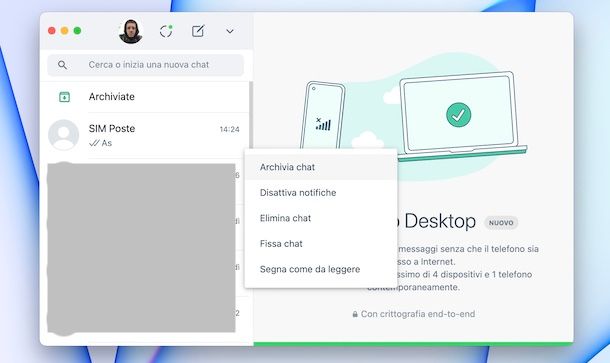Click the SIM Poste default avatar

(x=63, y=135)
